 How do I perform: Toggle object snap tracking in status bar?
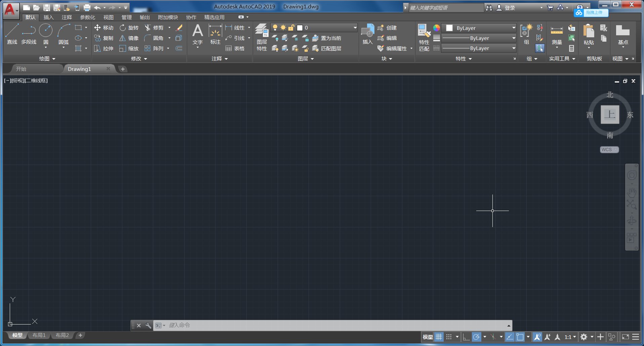pyautogui.click(x=510, y=337)
